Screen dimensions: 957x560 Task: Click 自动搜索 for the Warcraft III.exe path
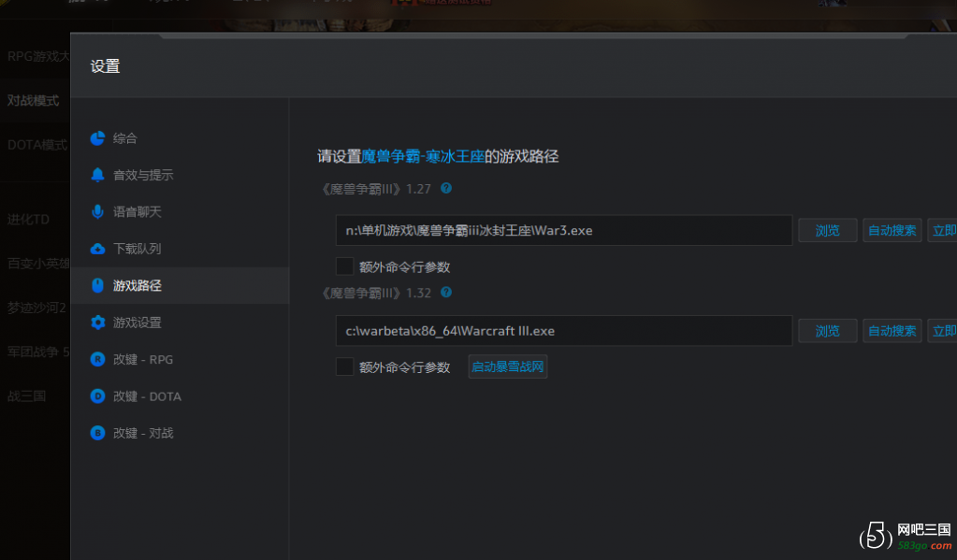[x=892, y=331]
